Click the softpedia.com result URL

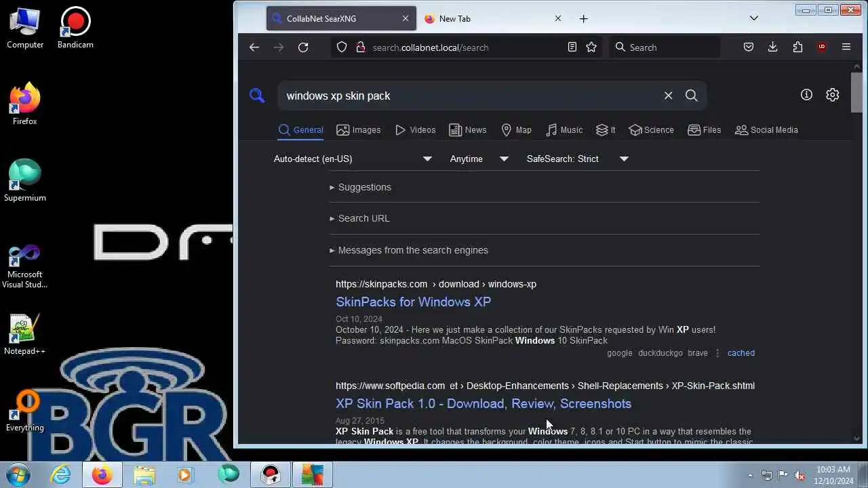(x=545, y=386)
